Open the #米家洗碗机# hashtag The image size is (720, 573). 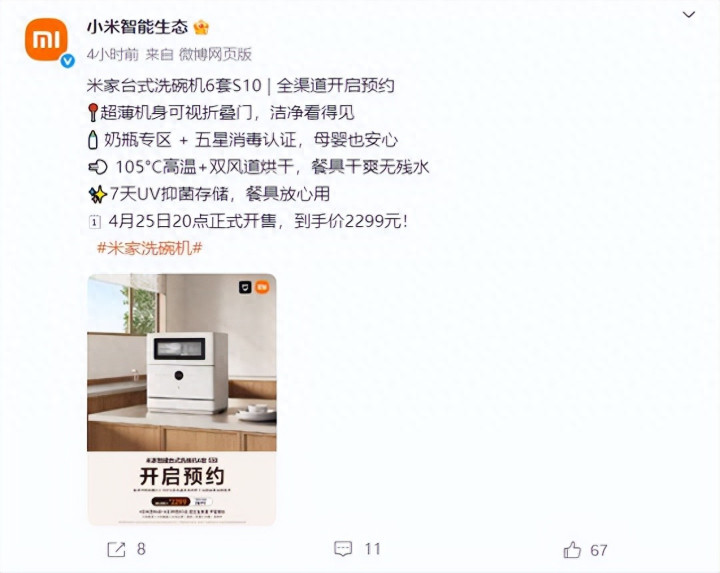tap(150, 248)
